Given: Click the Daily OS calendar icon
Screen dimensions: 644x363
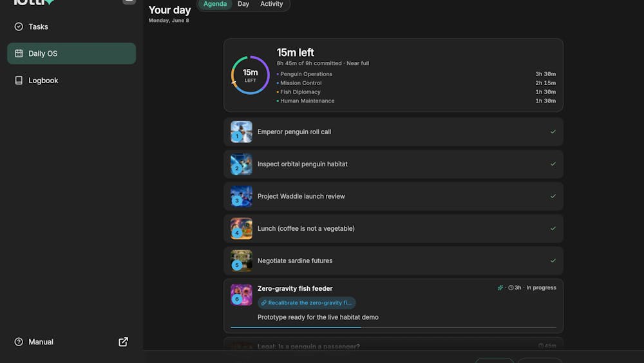Looking at the screenshot, I should (19, 54).
